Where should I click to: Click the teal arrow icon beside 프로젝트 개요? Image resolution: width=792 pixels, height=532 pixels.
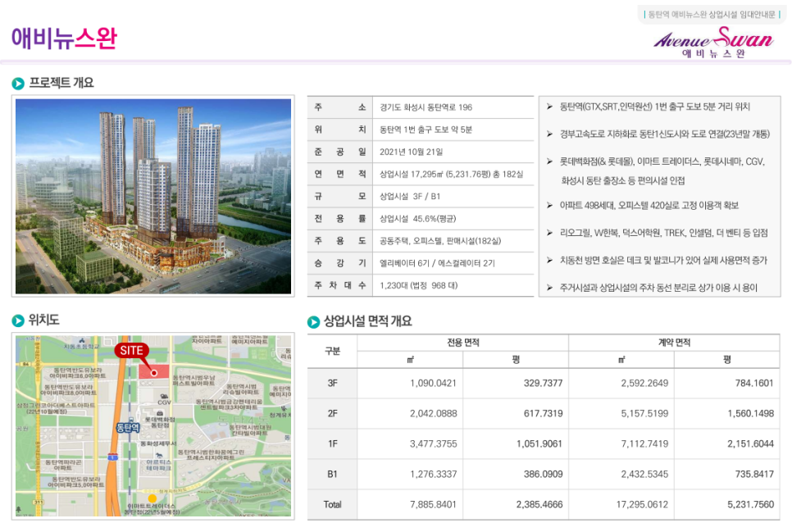(x=18, y=84)
